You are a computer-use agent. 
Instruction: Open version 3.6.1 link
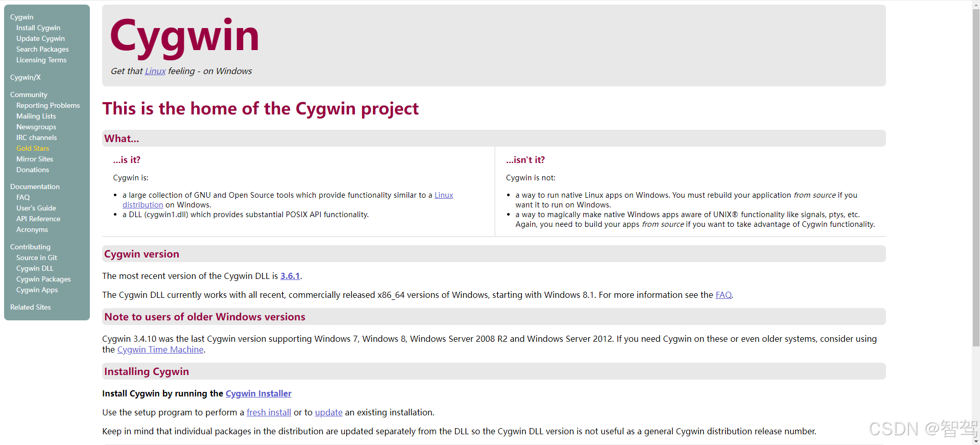[x=290, y=276]
